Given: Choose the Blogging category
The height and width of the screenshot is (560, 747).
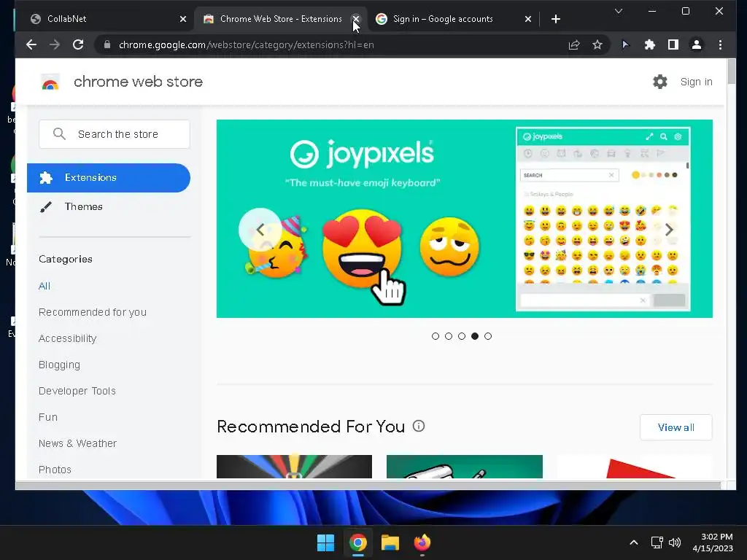Looking at the screenshot, I should [x=59, y=365].
